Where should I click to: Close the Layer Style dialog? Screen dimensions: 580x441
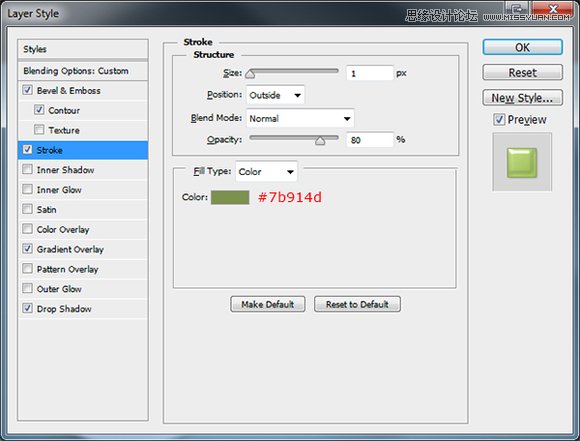pyautogui.click(x=553, y=9)
